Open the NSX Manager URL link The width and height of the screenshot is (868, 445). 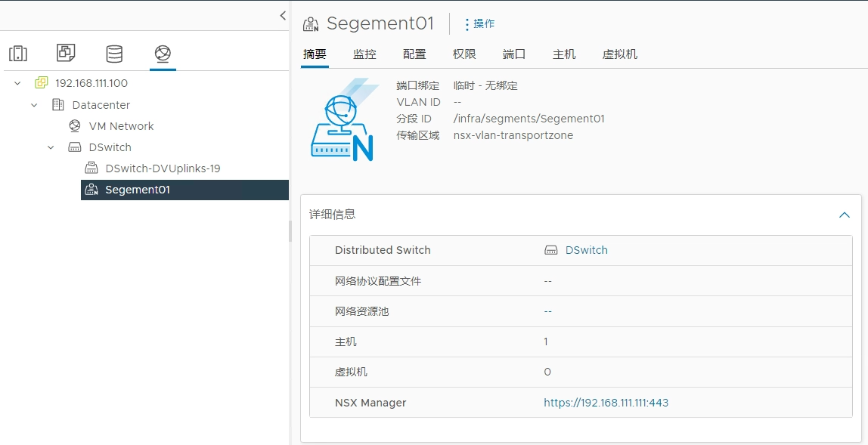[606, 403]
